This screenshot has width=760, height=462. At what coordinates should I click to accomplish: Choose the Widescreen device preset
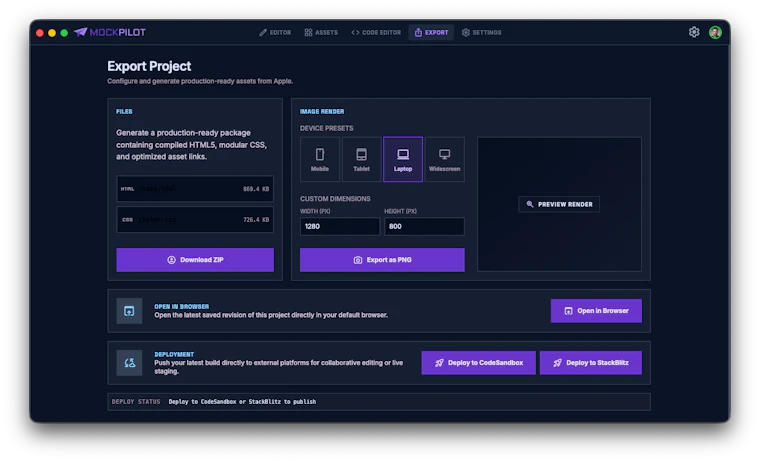coord(444,159)
